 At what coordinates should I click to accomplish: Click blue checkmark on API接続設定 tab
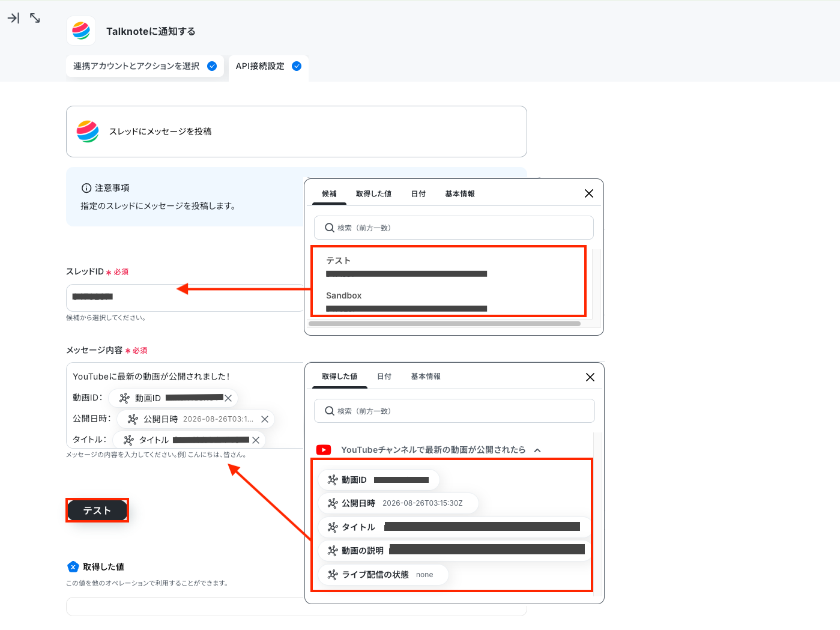click(297, 66)
